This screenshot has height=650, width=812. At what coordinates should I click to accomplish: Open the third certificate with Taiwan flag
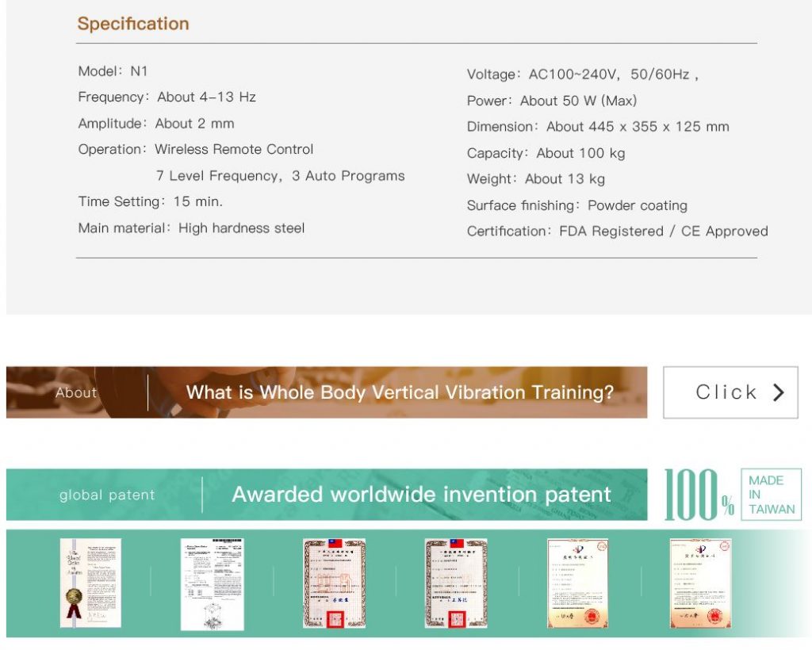334,583
